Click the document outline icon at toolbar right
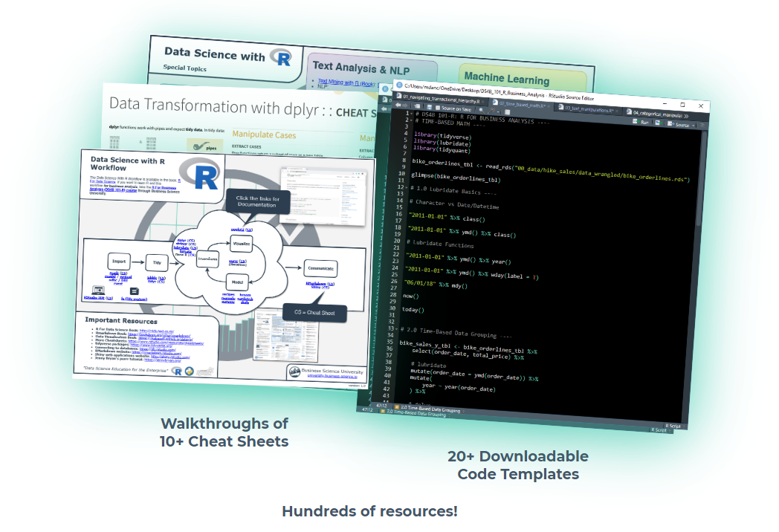This screenshot has height=532, width=779. click(x=702, y=125)
